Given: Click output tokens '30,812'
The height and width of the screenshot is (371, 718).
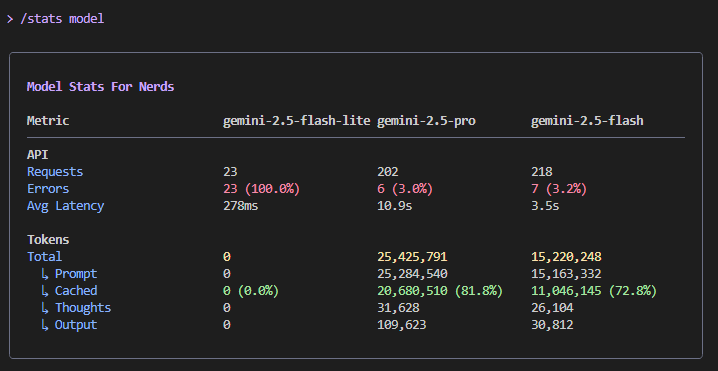Looking at the screenshot, I should tap(552, 325).
